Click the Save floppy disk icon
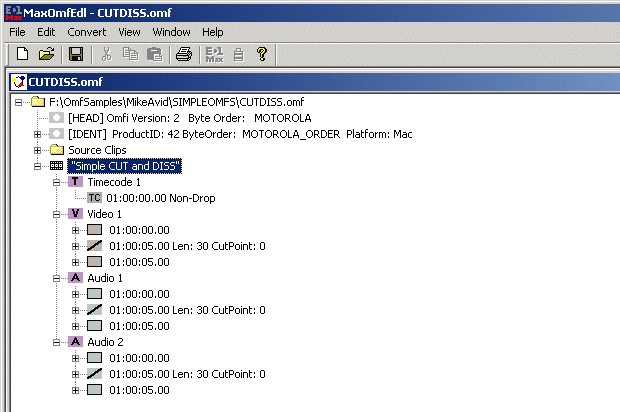The height and width of the screenshot is (412, 620). pos(76,54)
